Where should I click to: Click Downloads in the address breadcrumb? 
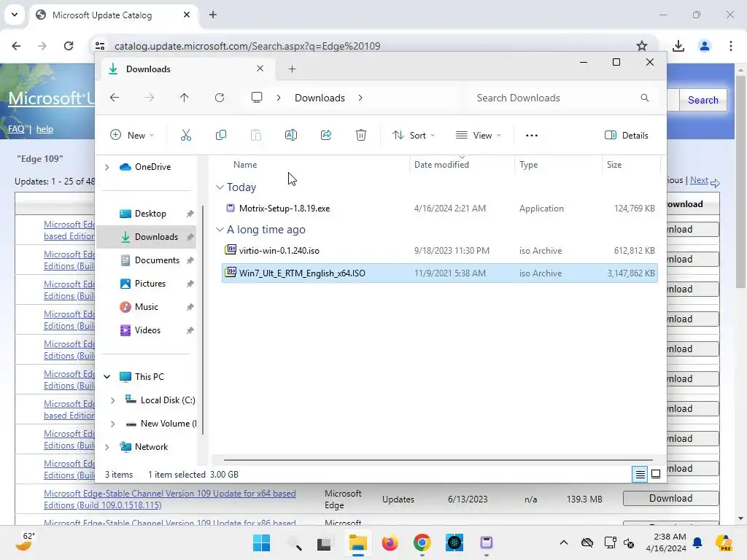click(320, 98)
